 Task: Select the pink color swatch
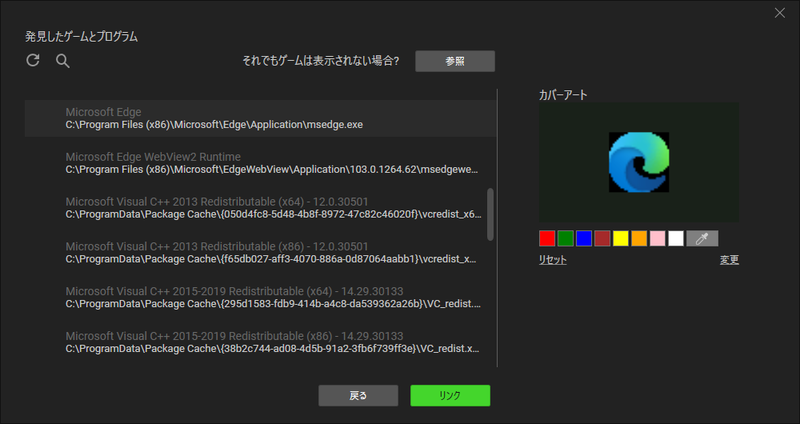[x=657, y=238]
